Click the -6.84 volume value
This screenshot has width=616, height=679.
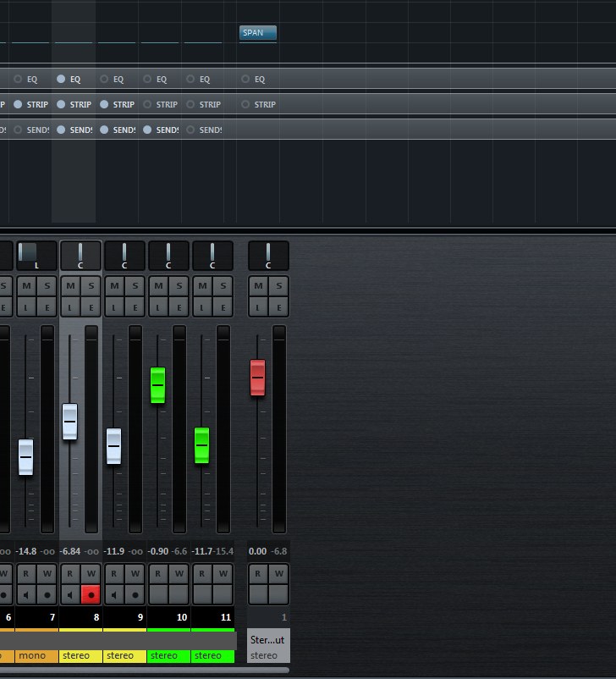[70, 551]
